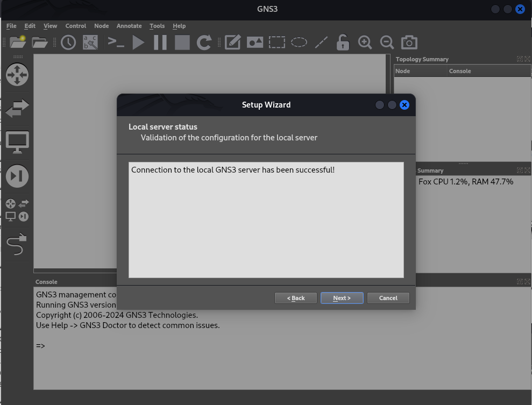Stop all nodes with stop icon
Viewport: 532px width, 405px height.
(x=182, y=42)
